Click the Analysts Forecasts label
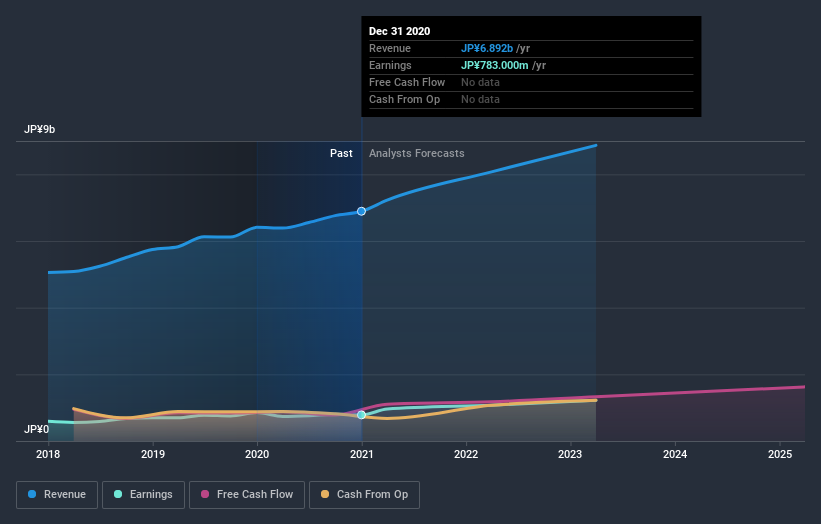Screen dimensions: 821x524 pyautogui.click(x=416, y=153)
